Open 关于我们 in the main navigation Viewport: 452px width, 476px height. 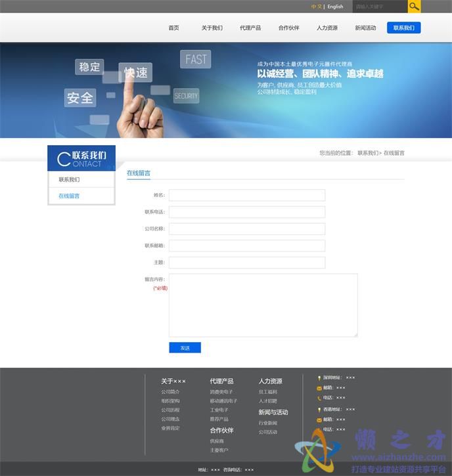(212, 28)
